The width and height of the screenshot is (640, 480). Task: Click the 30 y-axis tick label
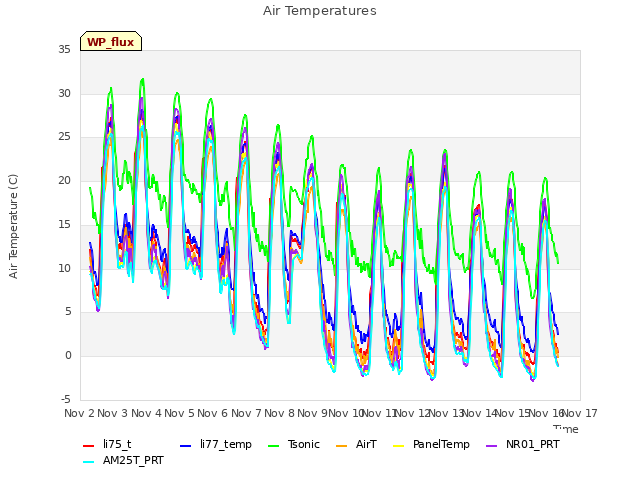[64, 93]
